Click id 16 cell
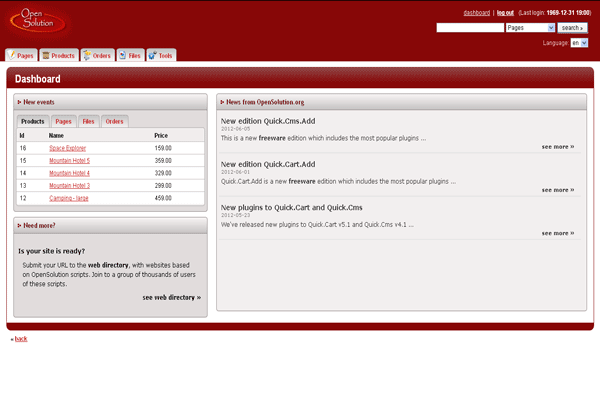Screen dimensions: 600x400 point(23,148)
